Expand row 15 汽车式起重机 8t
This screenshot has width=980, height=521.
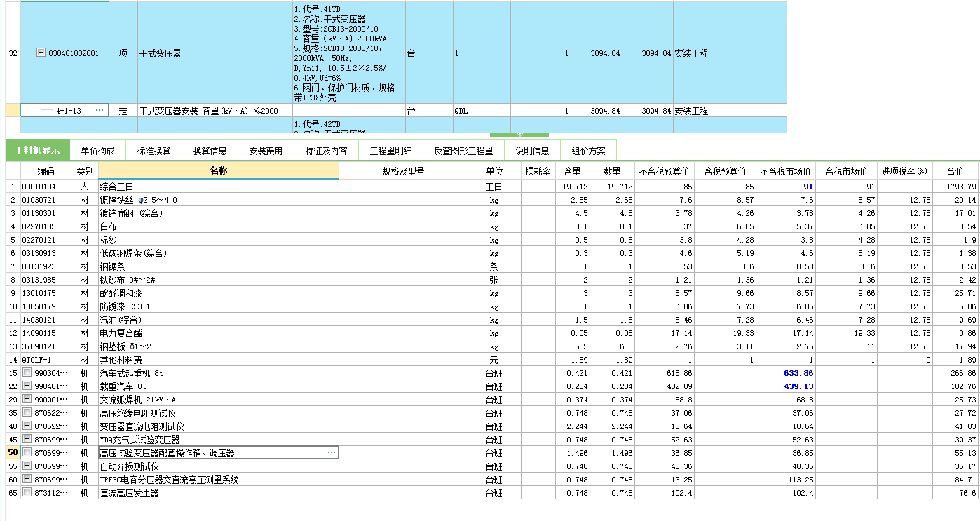[x=27, y=373]
